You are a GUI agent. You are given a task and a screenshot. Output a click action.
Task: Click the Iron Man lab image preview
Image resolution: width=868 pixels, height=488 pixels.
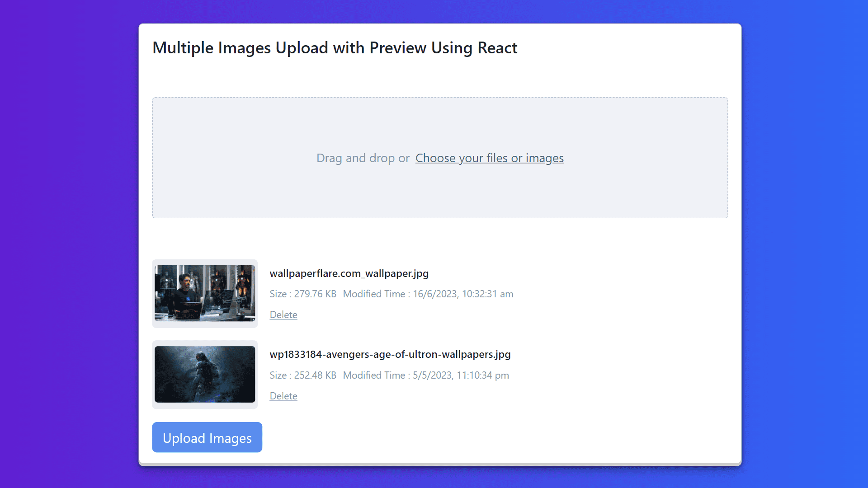click(x=205, y=294)
